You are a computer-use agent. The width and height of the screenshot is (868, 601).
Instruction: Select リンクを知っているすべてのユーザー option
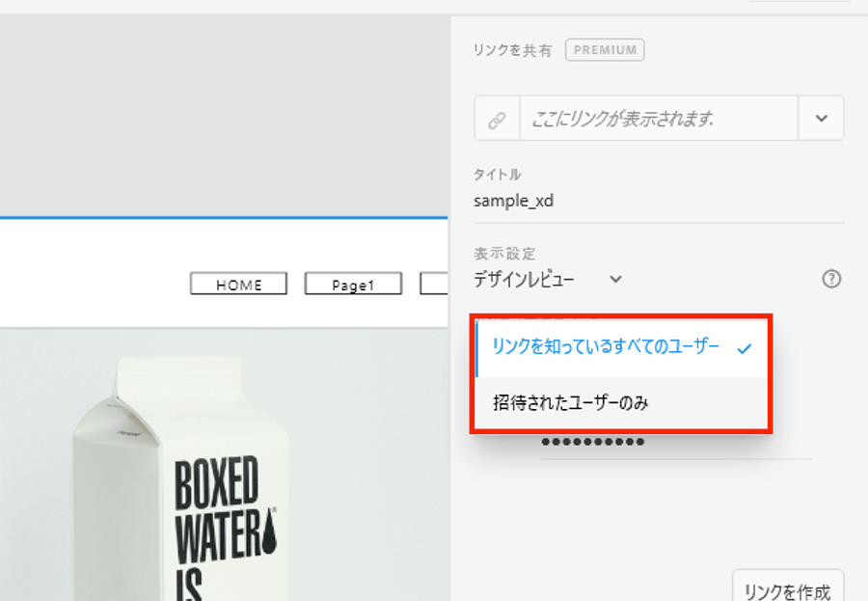(621, 348)
